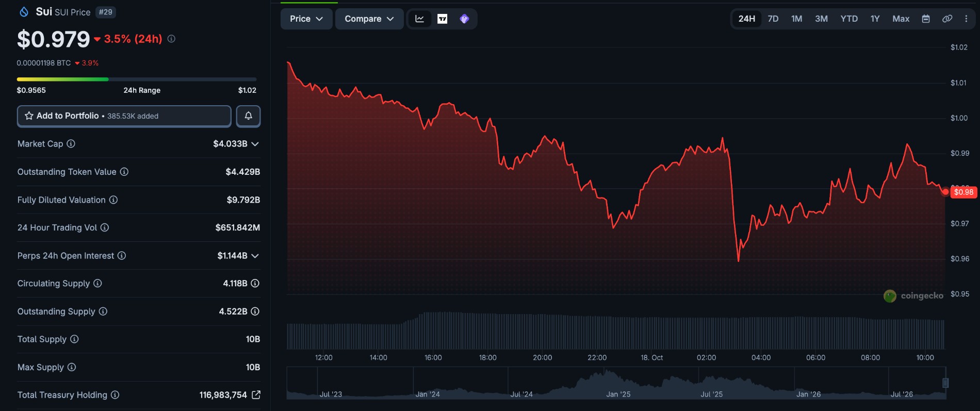Click Add to Portfolio button
The image size is (980, 411).
(x=124, y=116)
